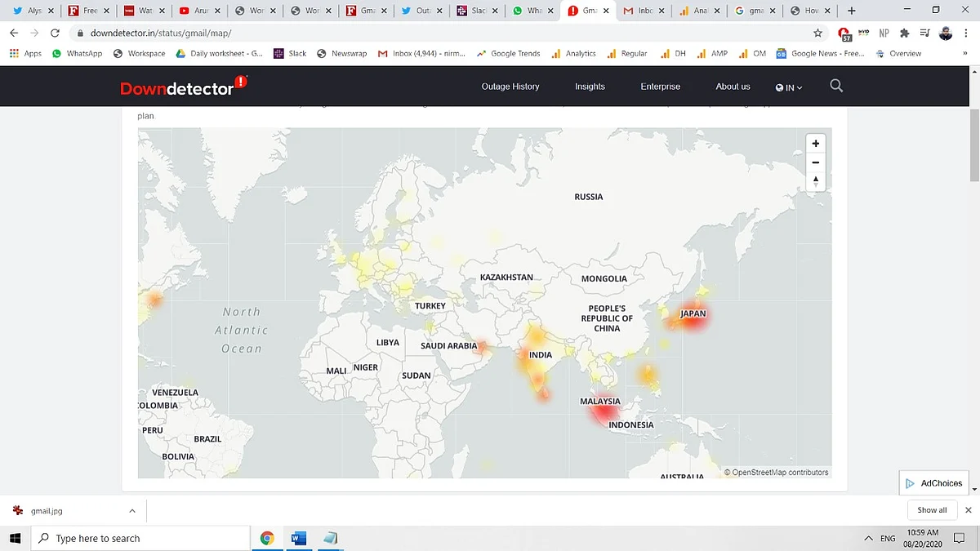Open the Chrome three-dot menu
The width and height of the screenshot is (980, 551).
(967, 33)
